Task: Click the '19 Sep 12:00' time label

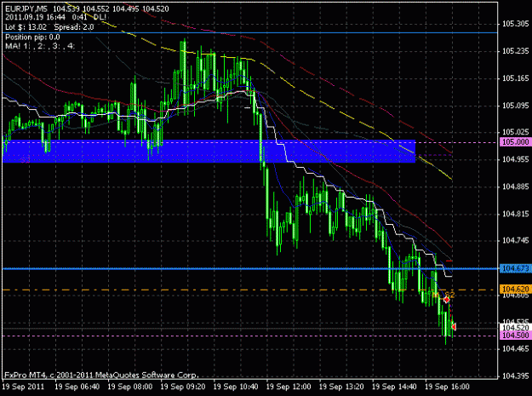Action: pos(289,387)
